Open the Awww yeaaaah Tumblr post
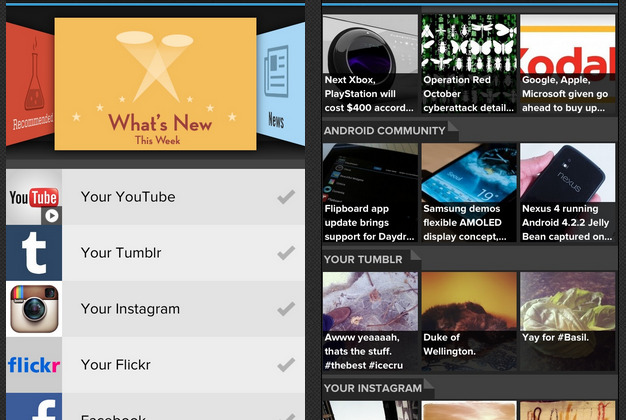626x420 pixels. click(370, 322)
